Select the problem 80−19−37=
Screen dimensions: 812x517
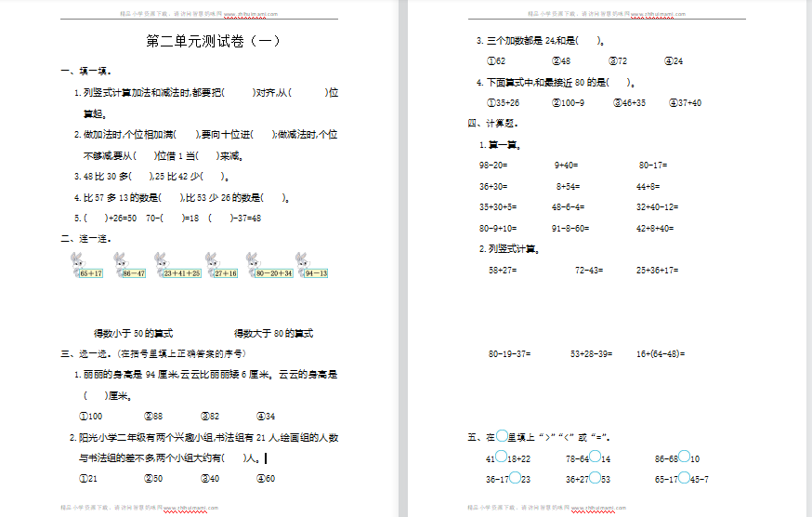click(509, 354)
